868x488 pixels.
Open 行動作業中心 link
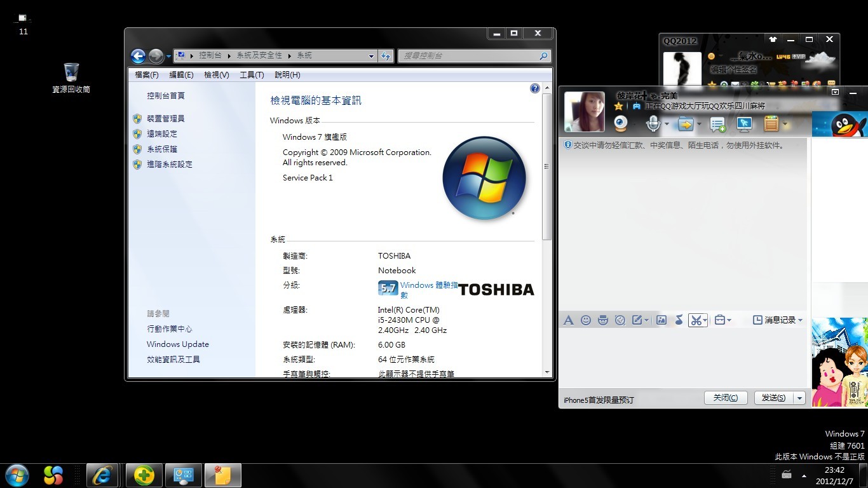click(x=170, y=329)
